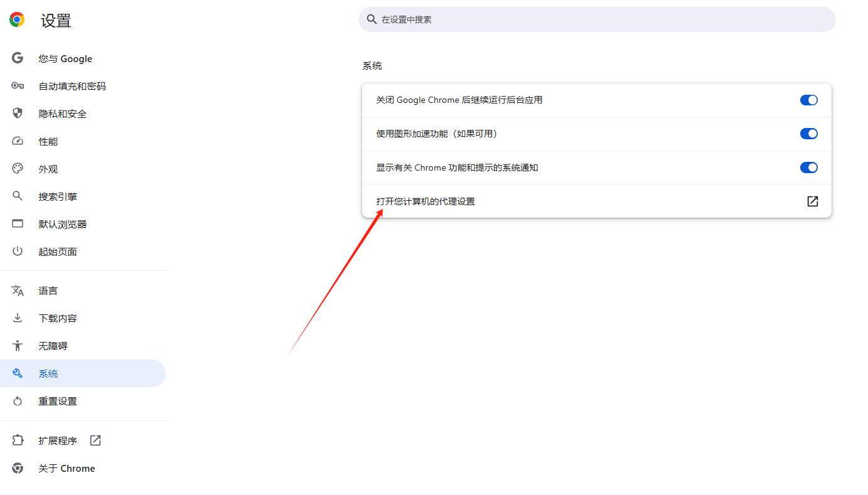The height and width of the screenshot is (495, 868).
Task: Click the magnifier icon for 搜索引擎
Action: pos(18,196)
